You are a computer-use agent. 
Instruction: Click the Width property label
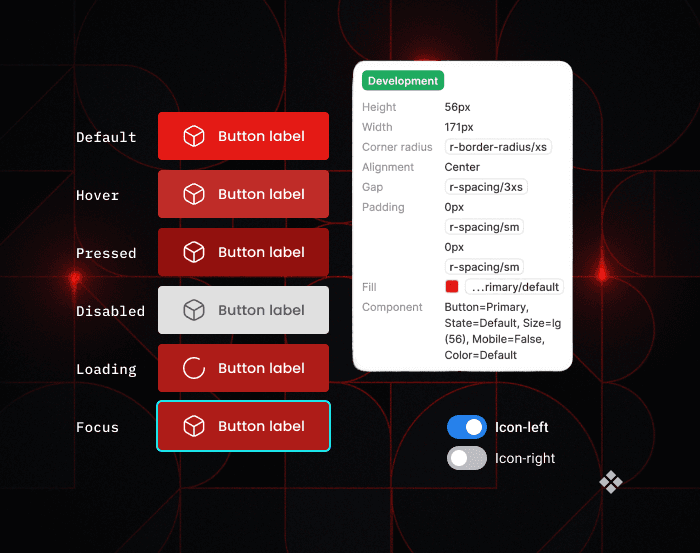[377, 127]
